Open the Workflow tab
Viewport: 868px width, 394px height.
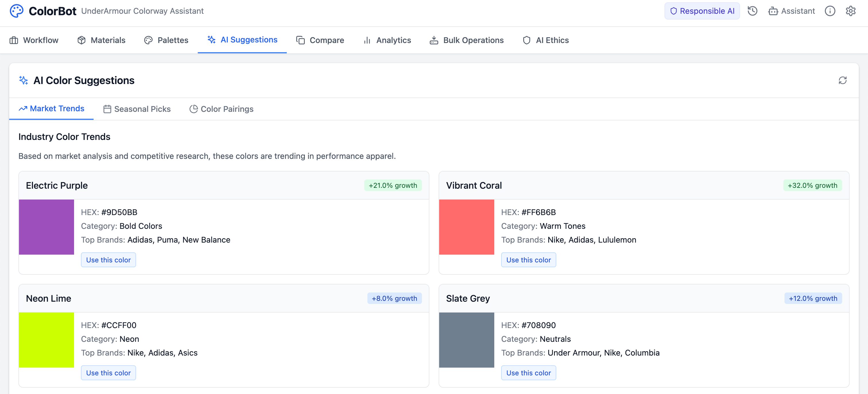[34, 40]
